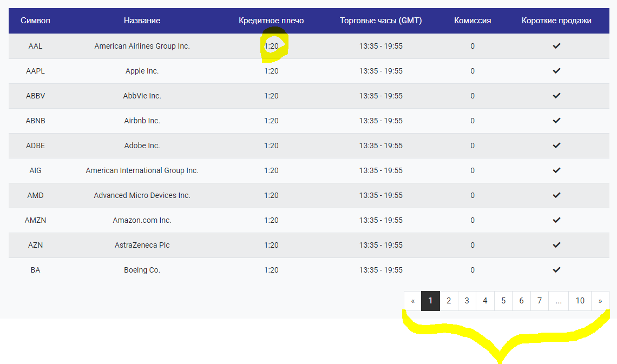Click American International Group Inc. name
617x364 pixels.
click(142, 170)
